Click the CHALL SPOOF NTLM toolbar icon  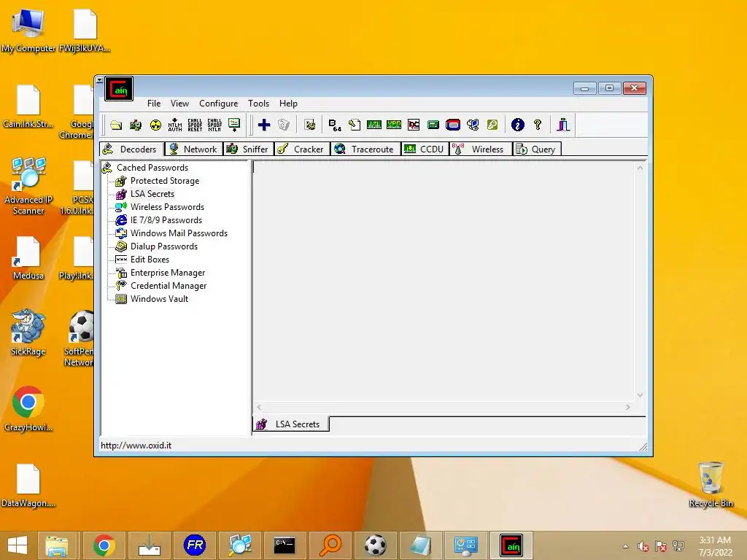[214, 125]
